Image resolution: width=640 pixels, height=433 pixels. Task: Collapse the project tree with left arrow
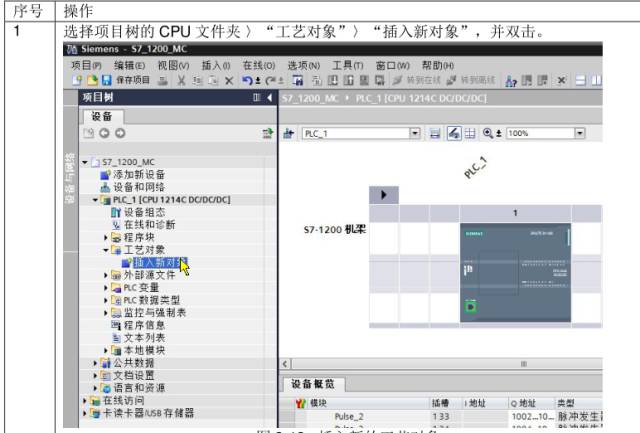pos(269,98)
